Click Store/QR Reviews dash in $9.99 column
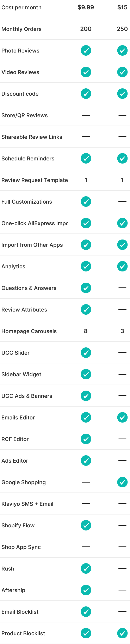 click(86, 115)
